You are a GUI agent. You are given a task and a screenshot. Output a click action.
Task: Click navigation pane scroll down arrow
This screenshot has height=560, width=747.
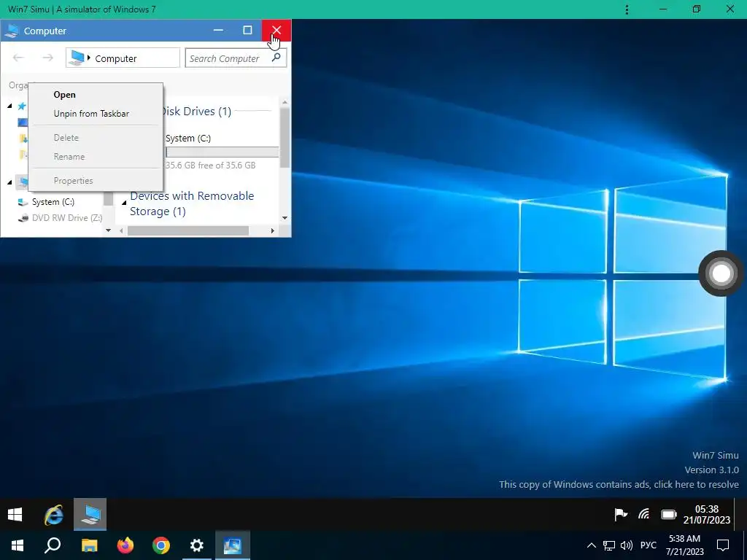108,230
